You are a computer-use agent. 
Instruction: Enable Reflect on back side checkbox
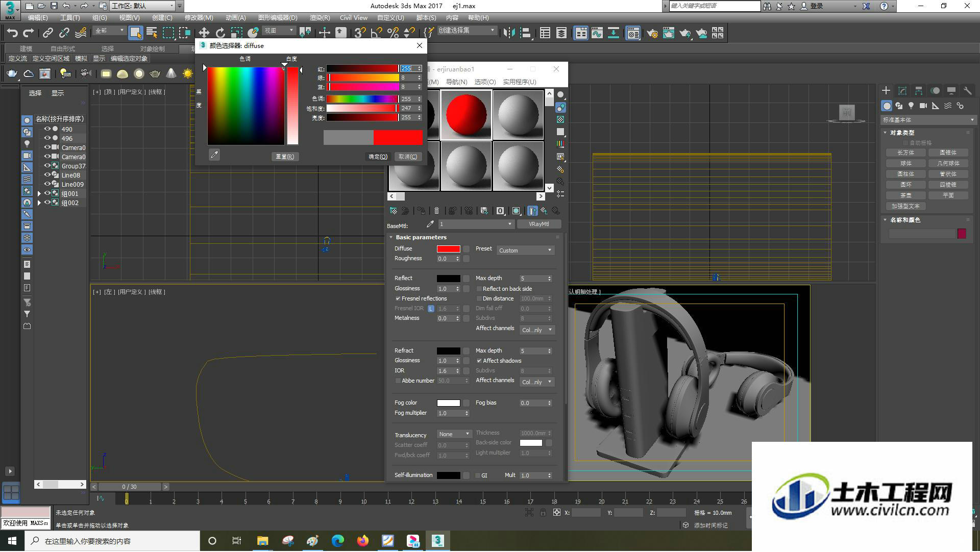pyautogui.click(x=479, y=289)
